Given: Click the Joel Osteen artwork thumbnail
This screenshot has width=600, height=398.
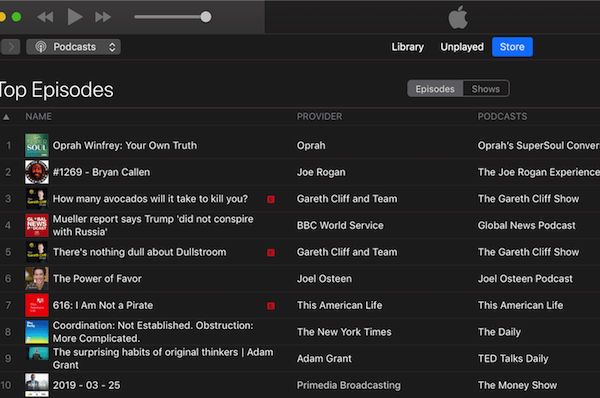Looking at the screenshot, I should [37, 279].
